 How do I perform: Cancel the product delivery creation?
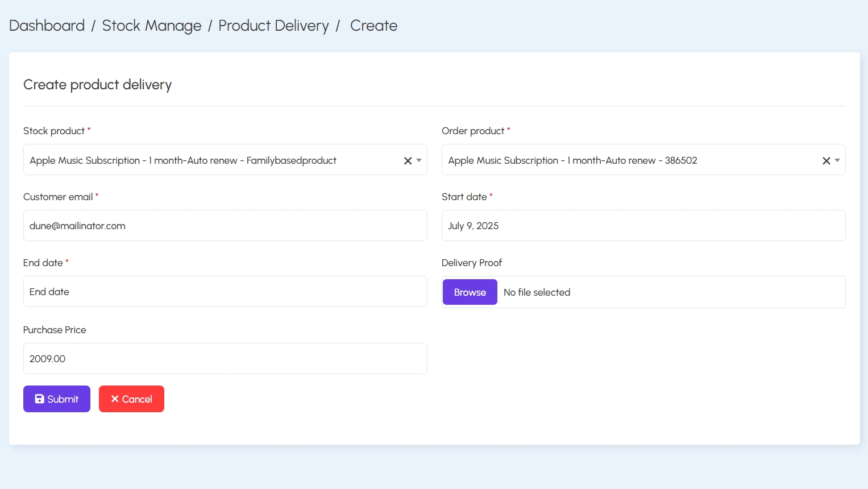131,399
